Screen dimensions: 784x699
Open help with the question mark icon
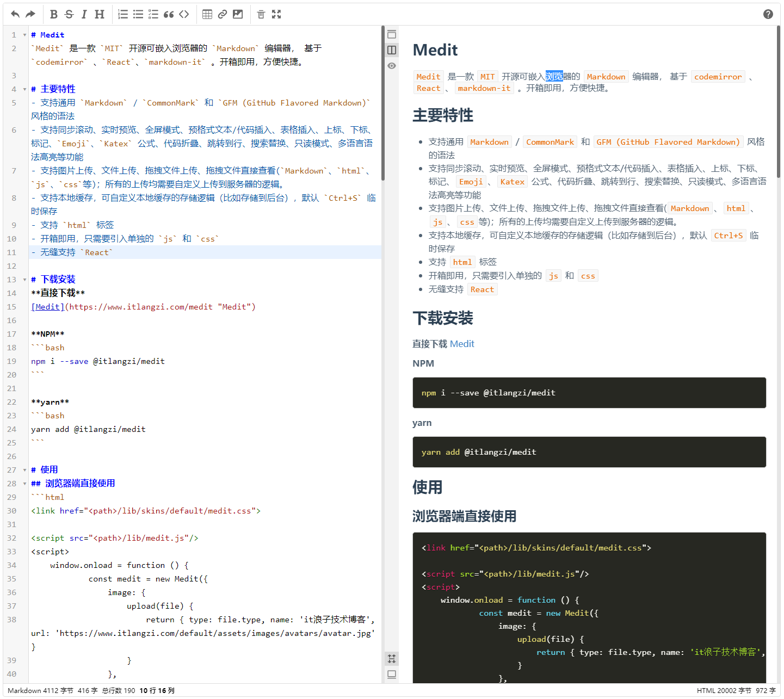(768, 14)
